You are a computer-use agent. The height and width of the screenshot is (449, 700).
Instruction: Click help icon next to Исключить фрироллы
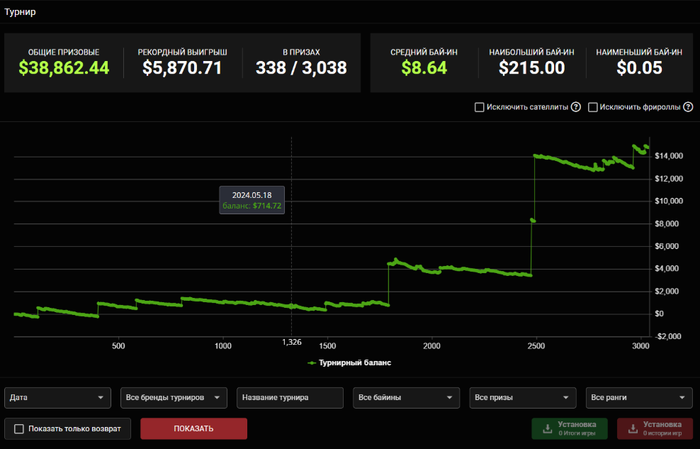click(x=688, y=107)
